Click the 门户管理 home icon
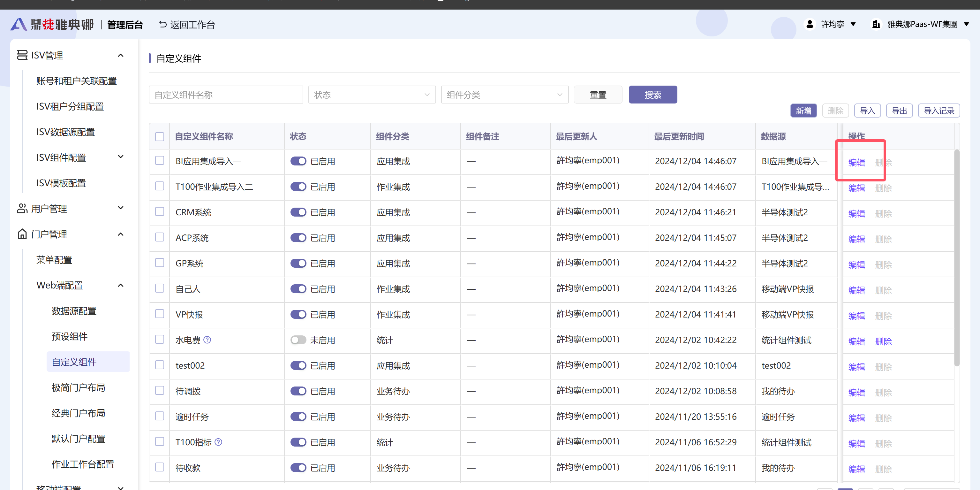The width and height of the screenshot is (980, 490). (22, 234)
